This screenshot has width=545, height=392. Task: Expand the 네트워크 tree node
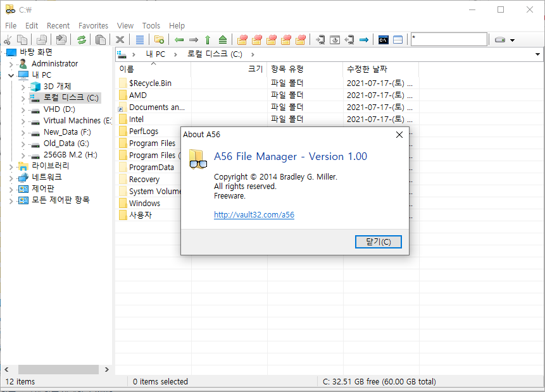[x=11, y=178]
